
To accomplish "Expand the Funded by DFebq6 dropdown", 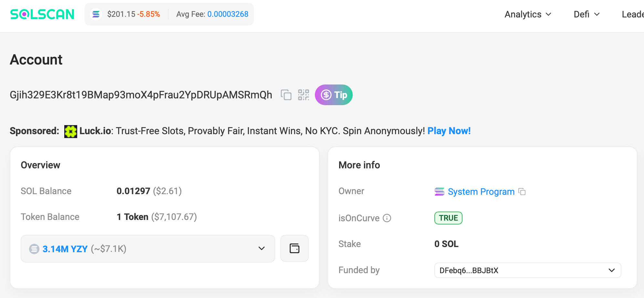I will 611,270.
